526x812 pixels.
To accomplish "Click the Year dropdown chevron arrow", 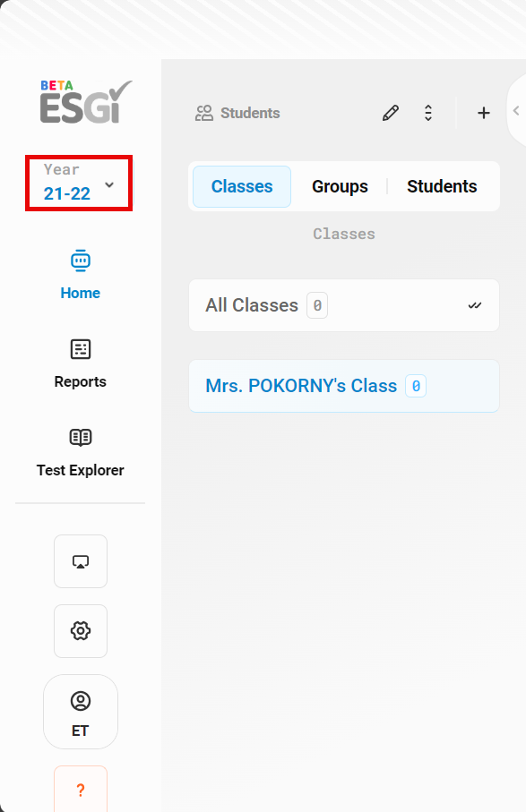I will (109, 185).
